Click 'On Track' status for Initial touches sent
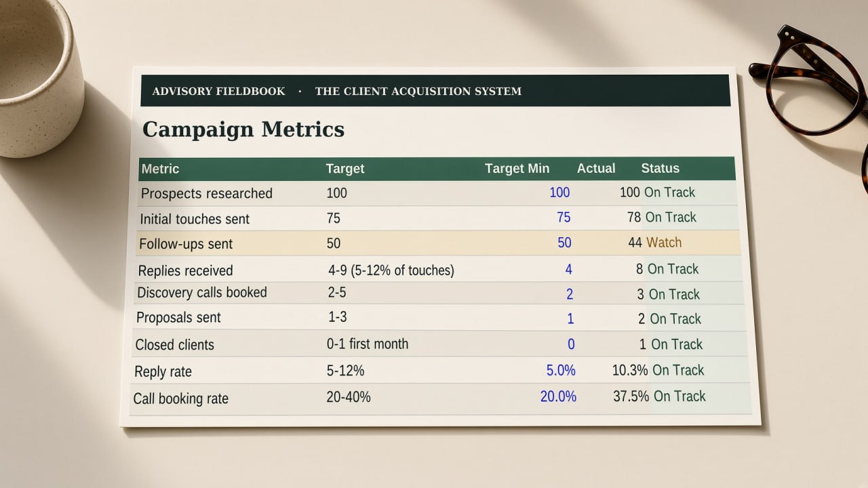868x488 pixels. pos(671,218)
